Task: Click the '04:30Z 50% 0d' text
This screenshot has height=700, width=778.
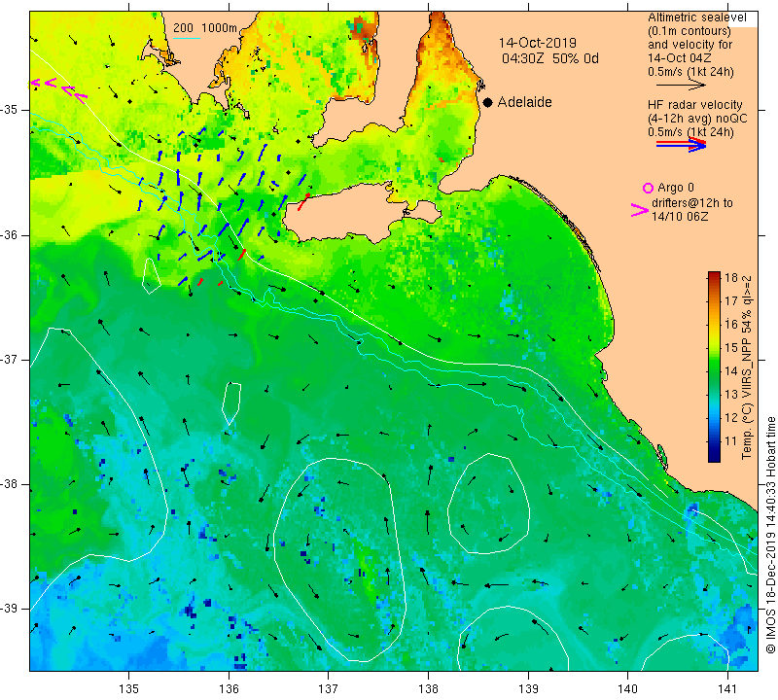Action: tap(550, 58)
